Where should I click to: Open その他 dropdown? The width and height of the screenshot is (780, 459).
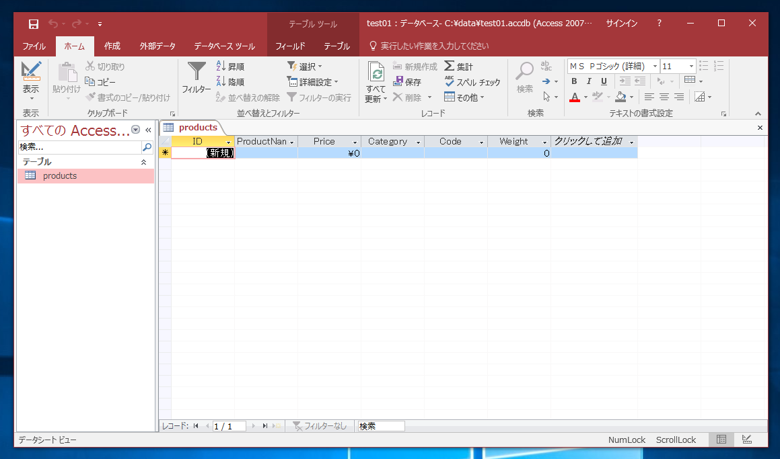click(x=464, y=97)
